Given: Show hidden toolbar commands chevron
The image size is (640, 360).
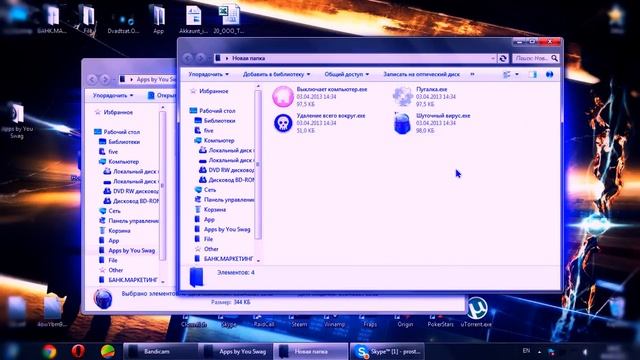Looking at the screenshot, I should tap(472, 74).
